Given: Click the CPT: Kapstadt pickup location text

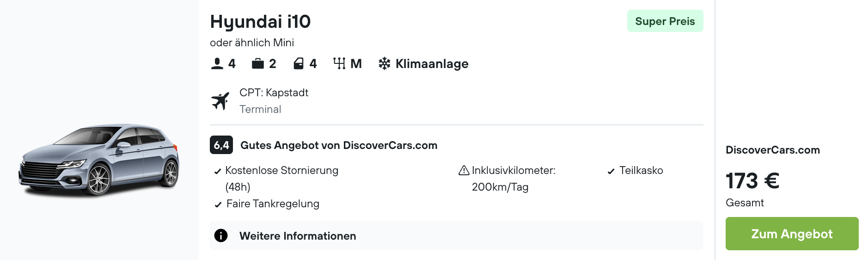Looking at the screenshot, I should [274, 93].
